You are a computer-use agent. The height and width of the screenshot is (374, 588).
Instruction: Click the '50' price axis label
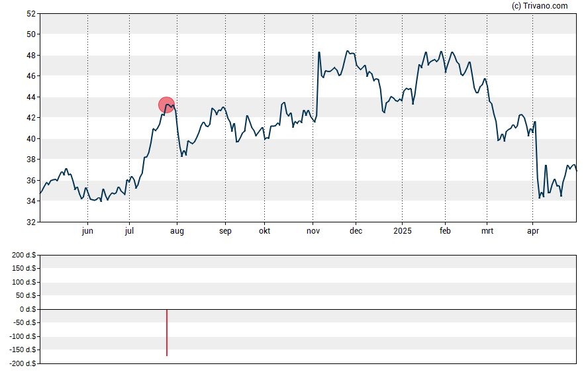31,34
